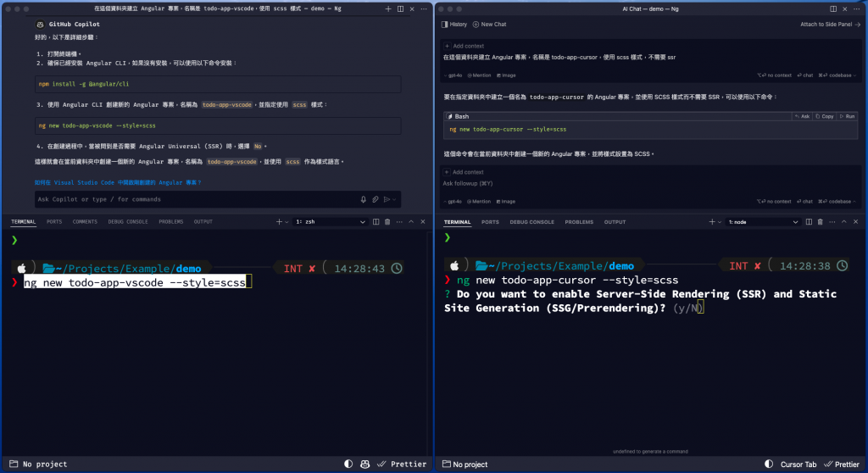Click Image under the Ask followup box
The image size is (868, 473).
(506, 202)
